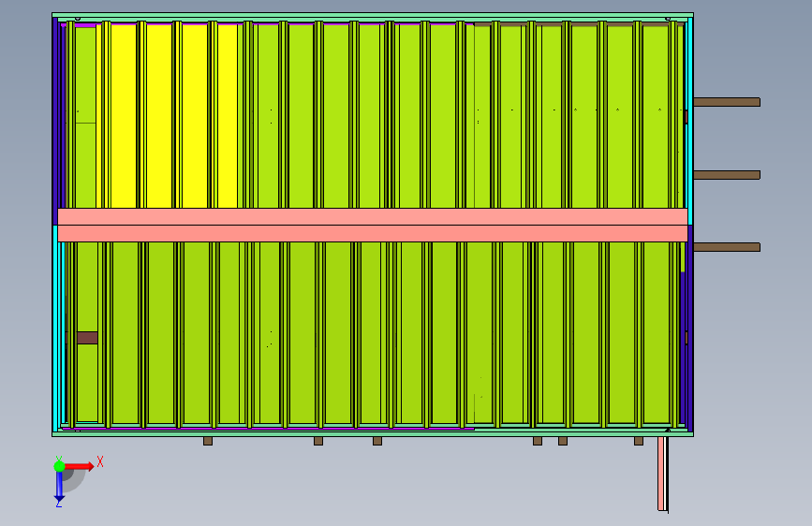812x526 pixels.
Task: Select the dark blue strip on the upper-left edge
Action: coord(55,121)
